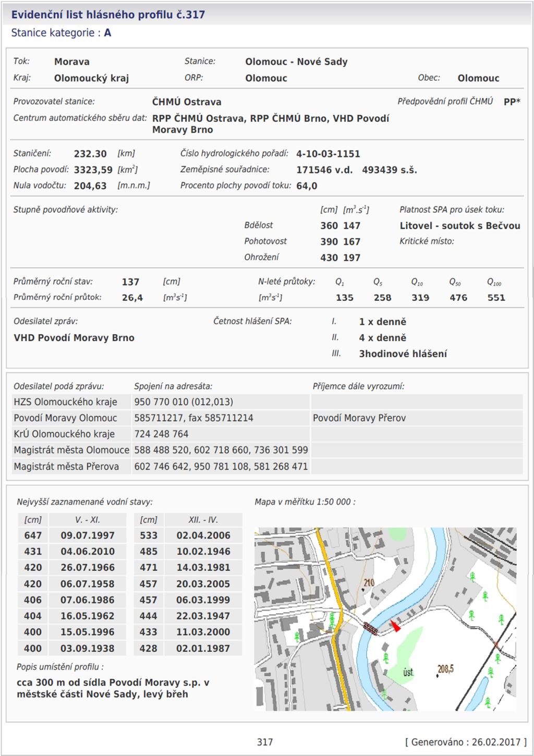Select the date "02.01.1987"
The image size is (534, 756).
(203, 649)
